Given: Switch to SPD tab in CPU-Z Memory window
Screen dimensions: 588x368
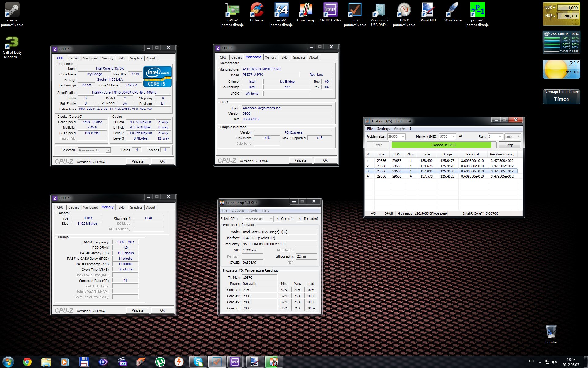Looking at the screenshot, I should [121, 207].
